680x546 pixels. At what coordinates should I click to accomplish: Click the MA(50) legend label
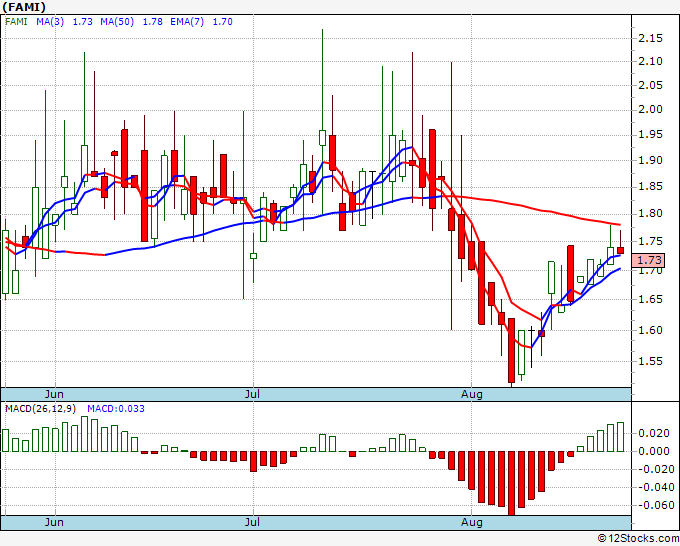(117, 22)
